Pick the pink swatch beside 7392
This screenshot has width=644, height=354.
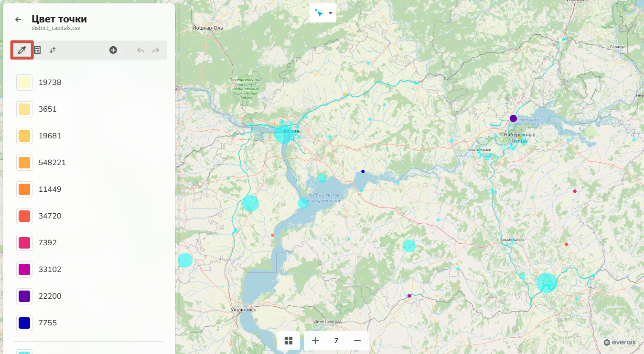(x=24, y=243)
